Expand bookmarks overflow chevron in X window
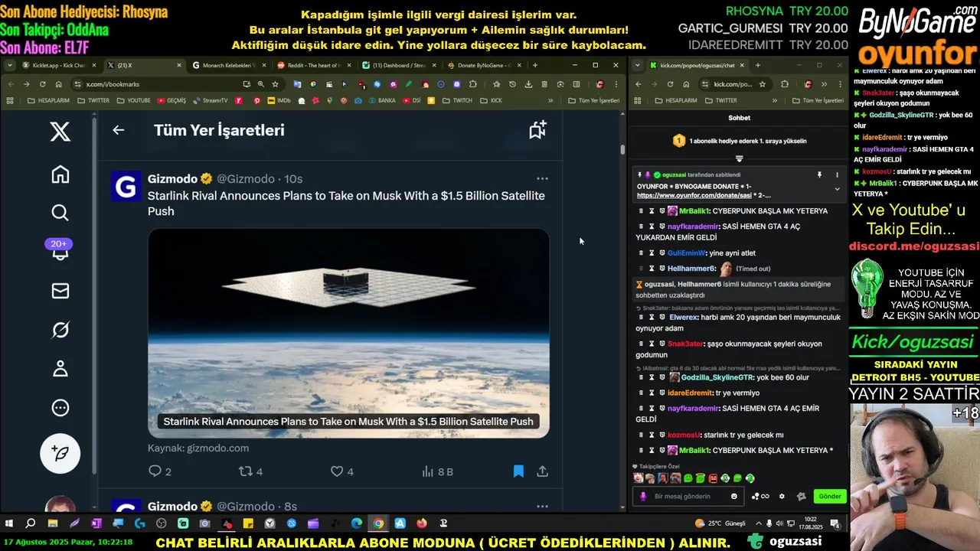Image resolution: width=980 pixels, height=551 pixels. coord(550,100)
